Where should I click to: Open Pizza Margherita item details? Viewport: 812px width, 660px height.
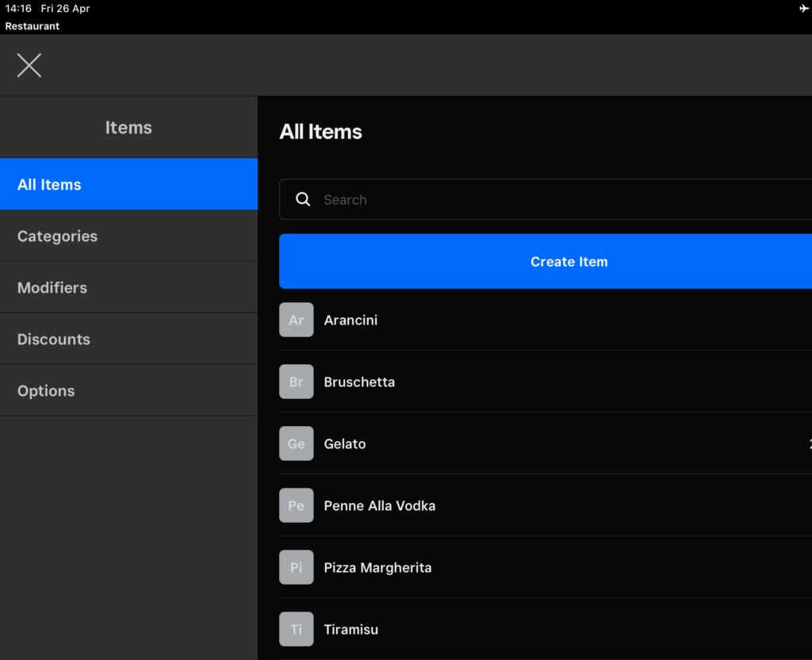point(377,568)
